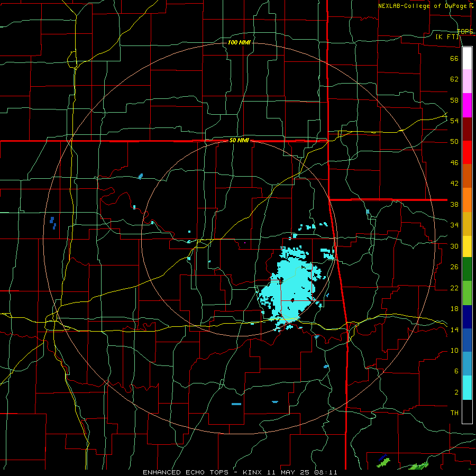Click the legend value "58"
Screen dimensions: 476x476
coord(454,100)
